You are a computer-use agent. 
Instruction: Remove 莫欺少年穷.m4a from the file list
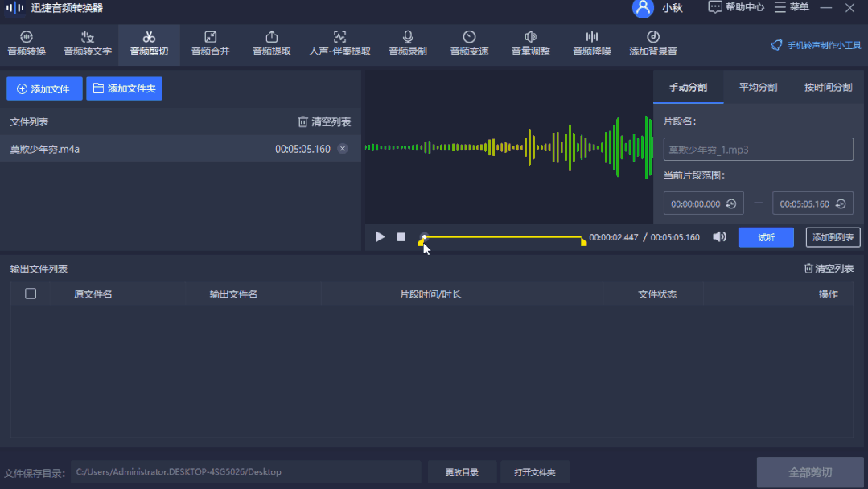(x=343, y=148)
